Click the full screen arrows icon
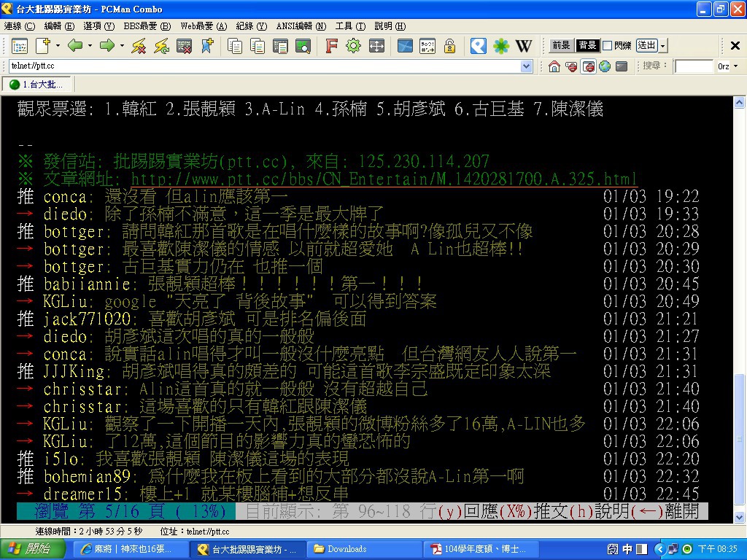 376,46
